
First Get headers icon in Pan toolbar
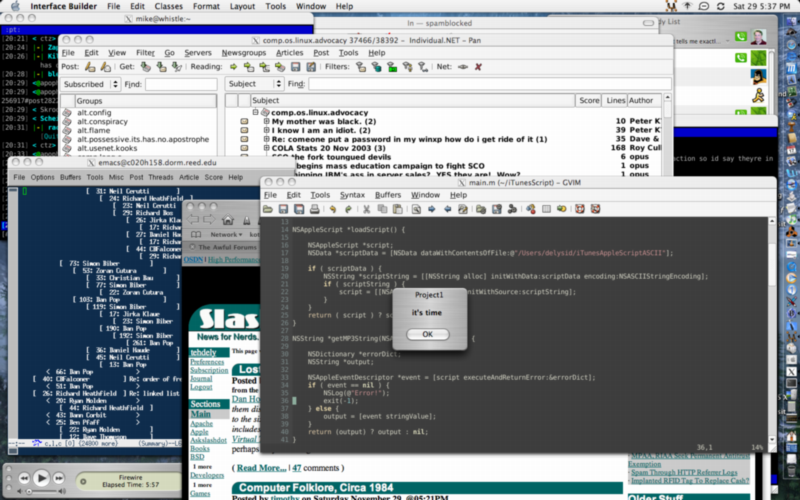click(x=146, y=67)
